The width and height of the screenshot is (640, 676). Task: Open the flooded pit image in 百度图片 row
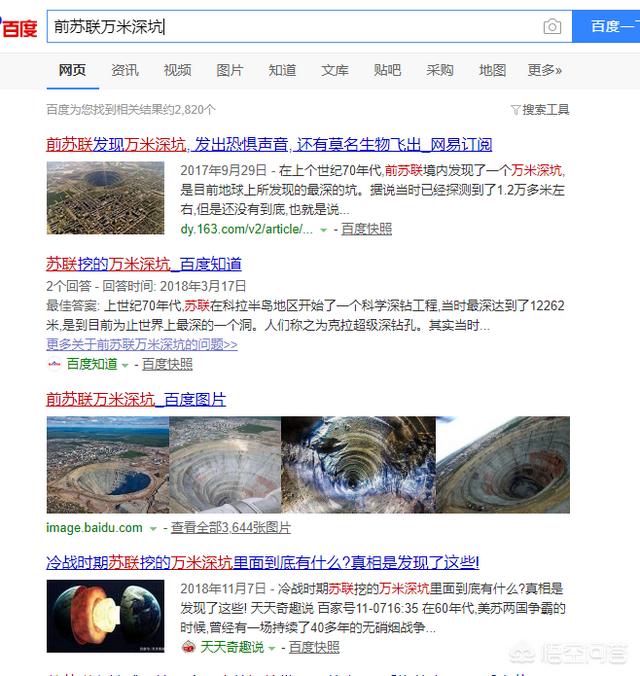click(108, 465)
